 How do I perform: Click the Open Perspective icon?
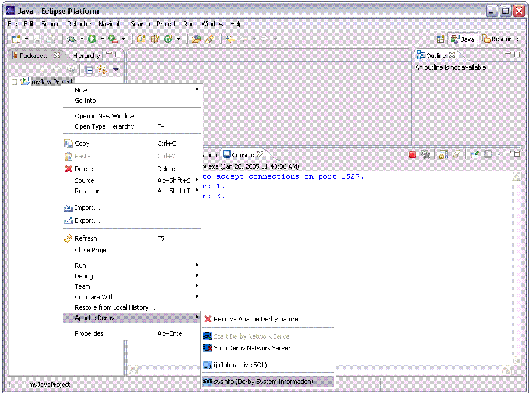pyautogui.click(x=440, y=39)
